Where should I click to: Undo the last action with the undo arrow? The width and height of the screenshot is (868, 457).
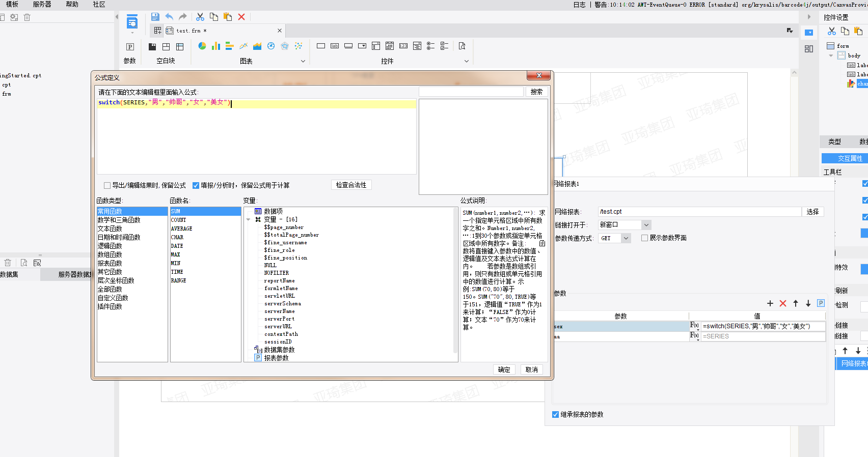pyautogui.click(x=169, y=17)
